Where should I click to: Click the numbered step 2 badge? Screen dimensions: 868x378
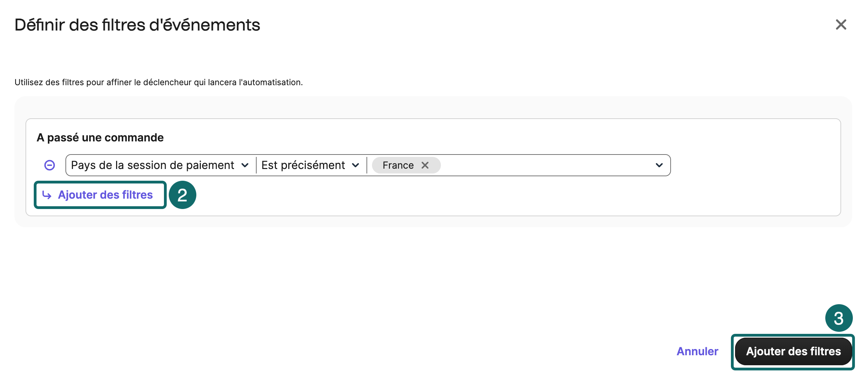[x=182, y=195]
